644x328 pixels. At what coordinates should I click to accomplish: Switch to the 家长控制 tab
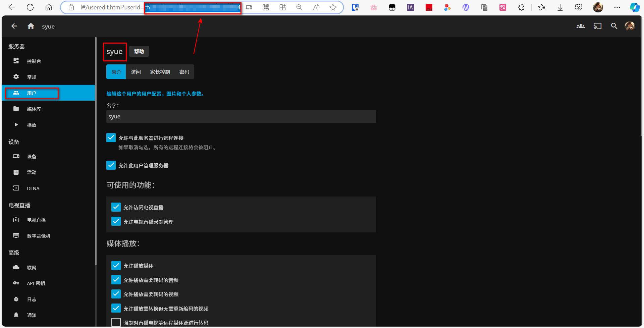(160, 72)
